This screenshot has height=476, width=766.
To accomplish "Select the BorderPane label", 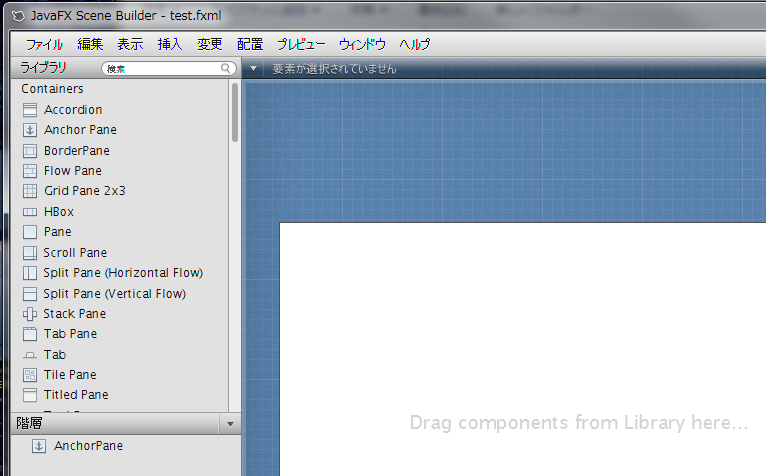I will click(x=77, y=151).
